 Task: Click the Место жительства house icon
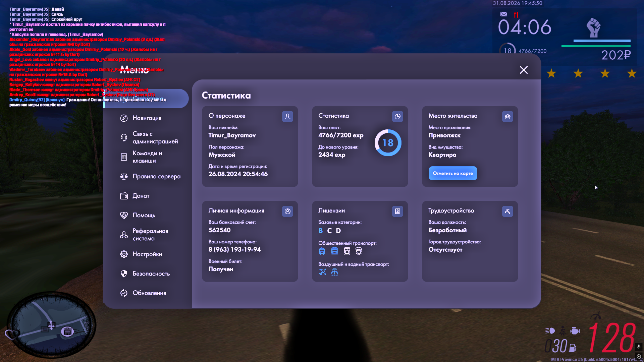[x=507, y=116]
